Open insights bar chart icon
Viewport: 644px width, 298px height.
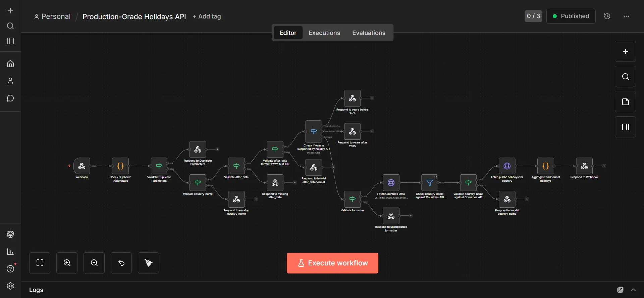[10, 252]
